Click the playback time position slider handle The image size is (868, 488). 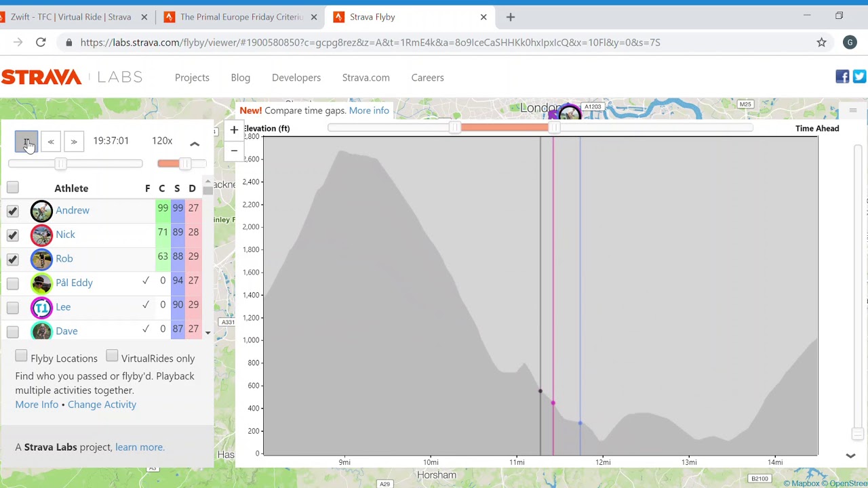61,163
